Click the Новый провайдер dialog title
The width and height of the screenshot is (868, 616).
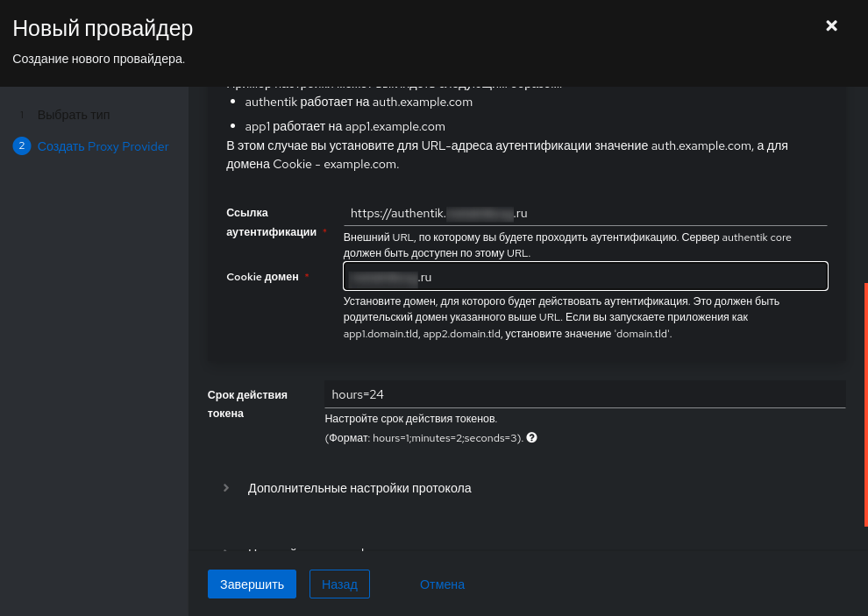[103, 28]
